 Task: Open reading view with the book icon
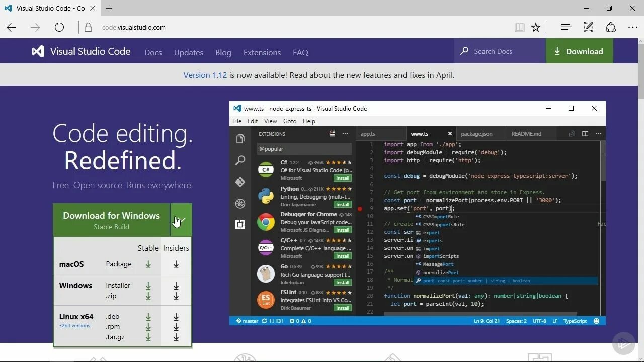click(520, 27)
